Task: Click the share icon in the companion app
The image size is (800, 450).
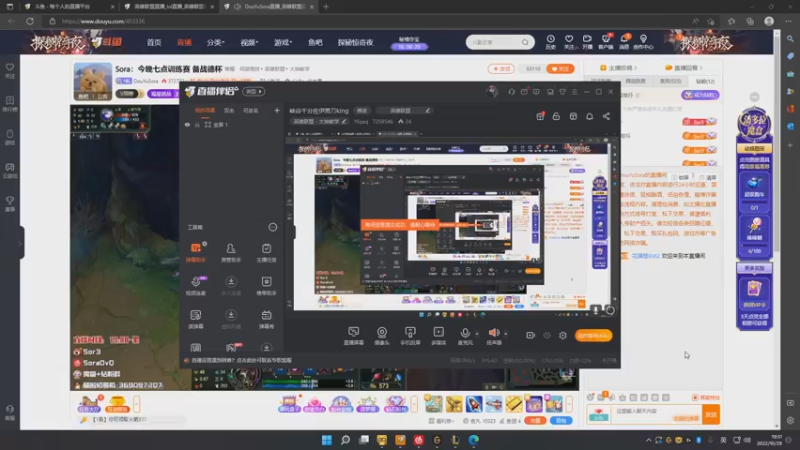Action: (606, 116)
